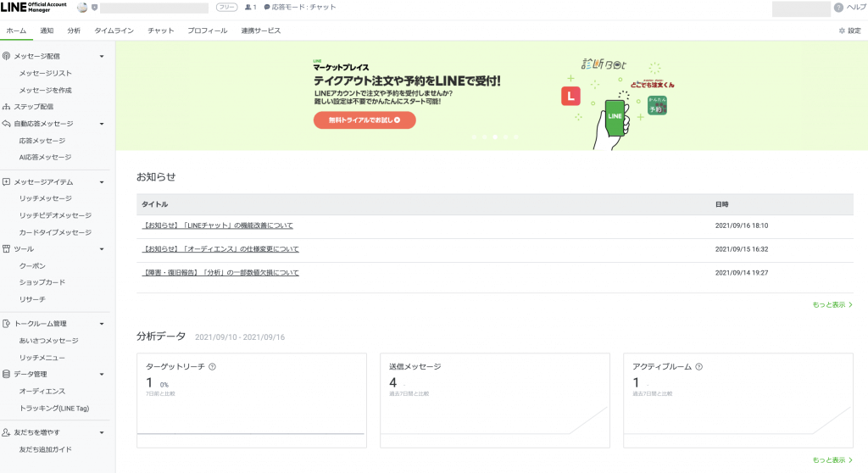Open 友だち追加ガイド in the sidebar

click(x=46, y=449)
